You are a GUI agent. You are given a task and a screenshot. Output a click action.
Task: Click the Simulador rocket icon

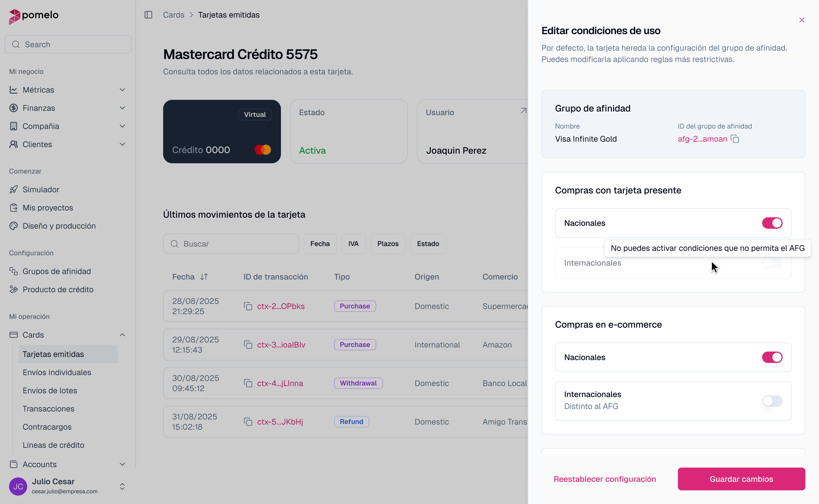13,189
